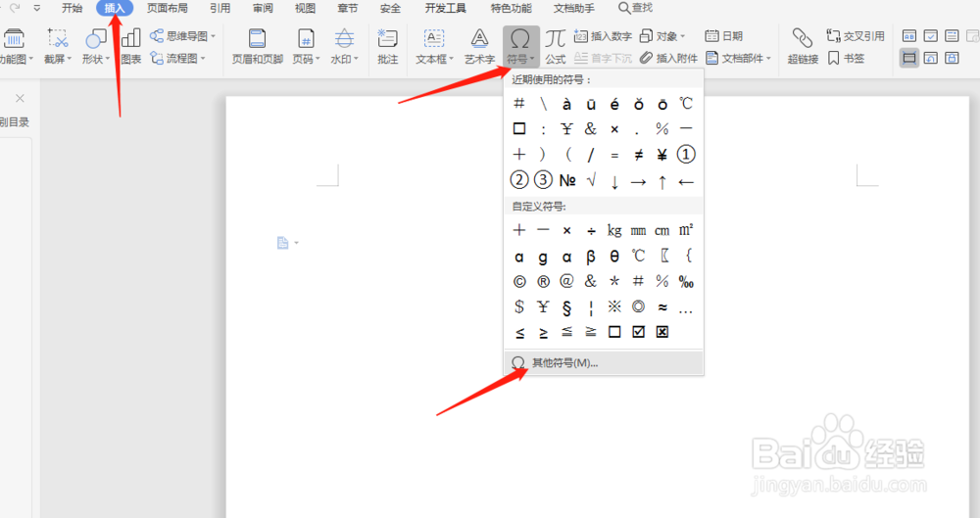
Task: Insert the ← left arrow symbol
Action: [686, 180]
